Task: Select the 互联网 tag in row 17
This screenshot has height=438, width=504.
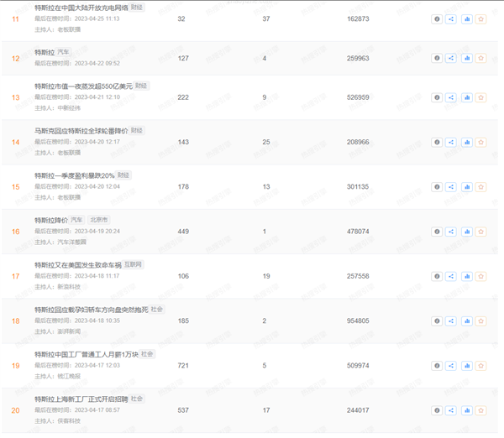Action: (x=133, y=264)
